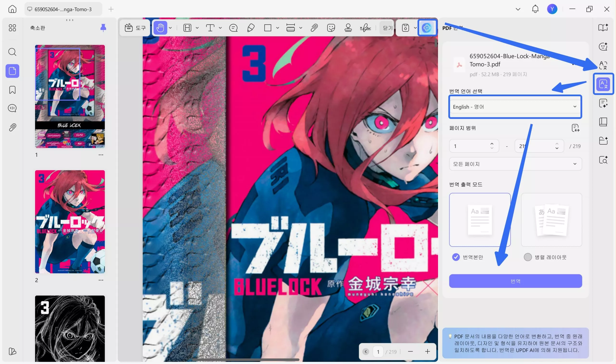Decrease the end page number stepper
This screenshot has width=616, height=364.
(x=557, y=148)
